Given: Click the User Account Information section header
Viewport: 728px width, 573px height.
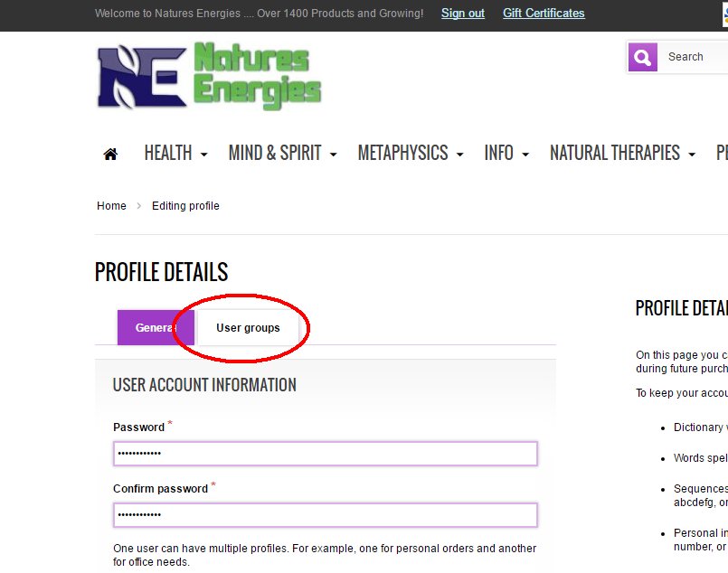Looking at the screenshot, I should [x=204, y=385].
